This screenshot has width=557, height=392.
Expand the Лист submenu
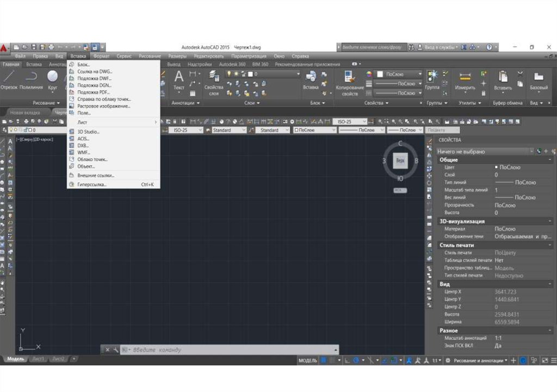113,122
